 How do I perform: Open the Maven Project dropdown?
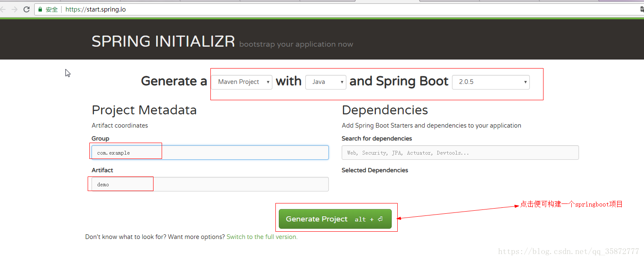(x=242, y=82)
